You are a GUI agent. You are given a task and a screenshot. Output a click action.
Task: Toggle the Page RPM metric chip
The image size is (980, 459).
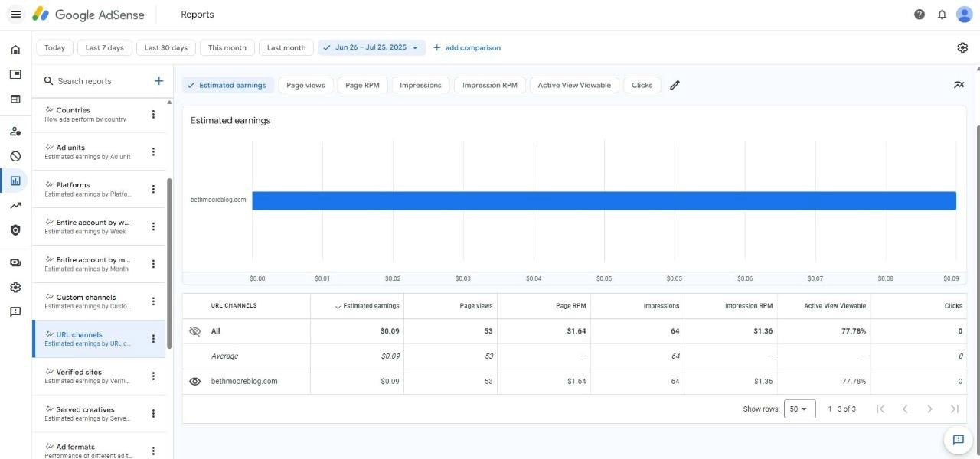(x=362, y=85)
